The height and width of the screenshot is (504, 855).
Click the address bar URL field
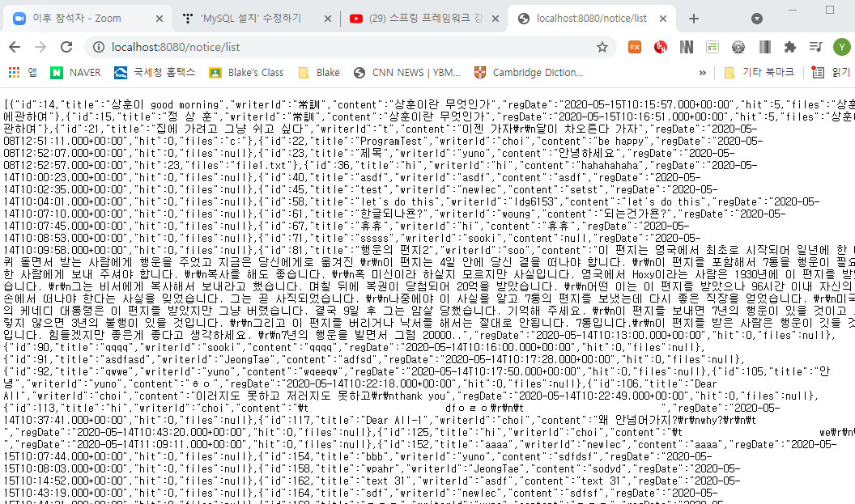click(349, 47)
